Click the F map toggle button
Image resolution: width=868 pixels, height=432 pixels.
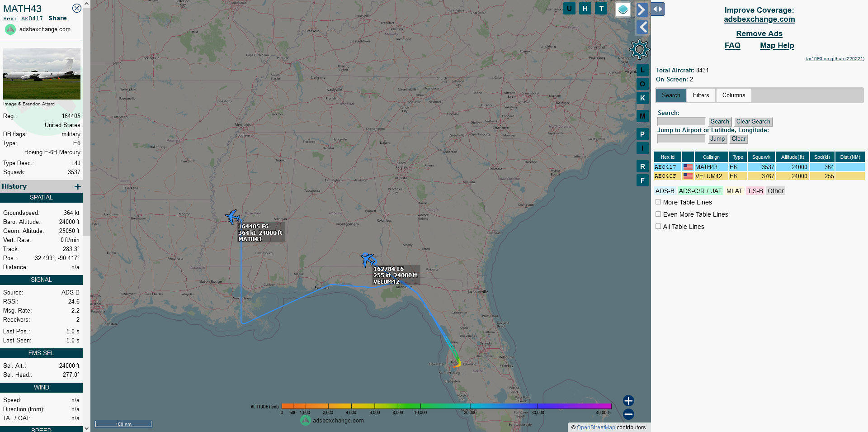[x=642, y=180]
